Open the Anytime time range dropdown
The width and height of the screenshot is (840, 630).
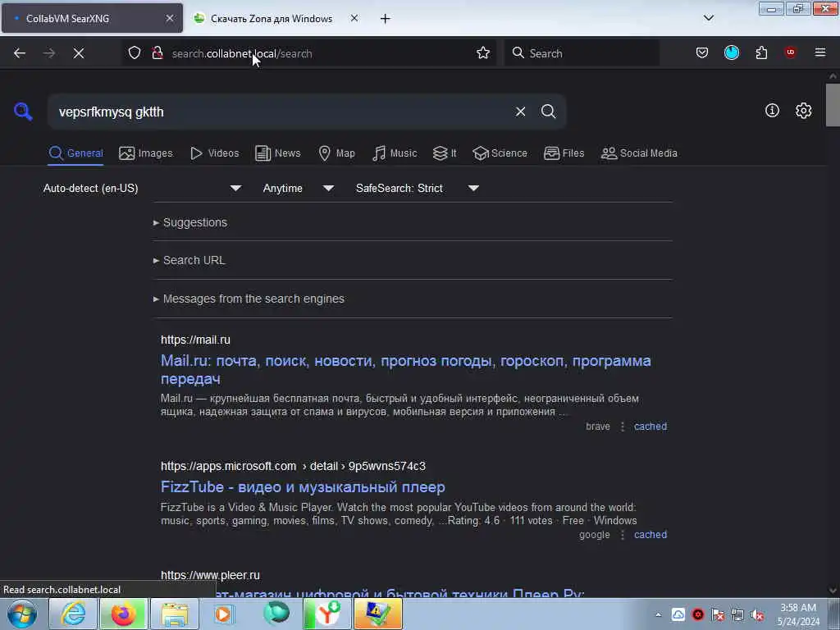click(x=298, y=188)
